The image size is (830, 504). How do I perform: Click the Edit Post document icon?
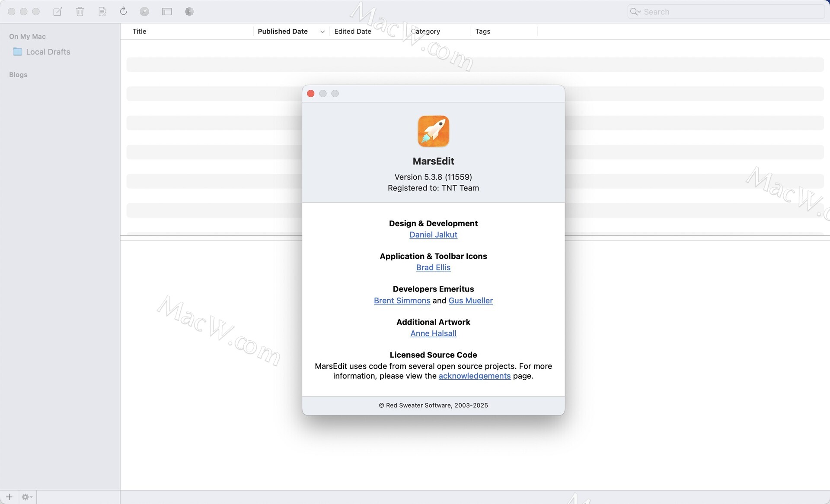click(102, 12)
